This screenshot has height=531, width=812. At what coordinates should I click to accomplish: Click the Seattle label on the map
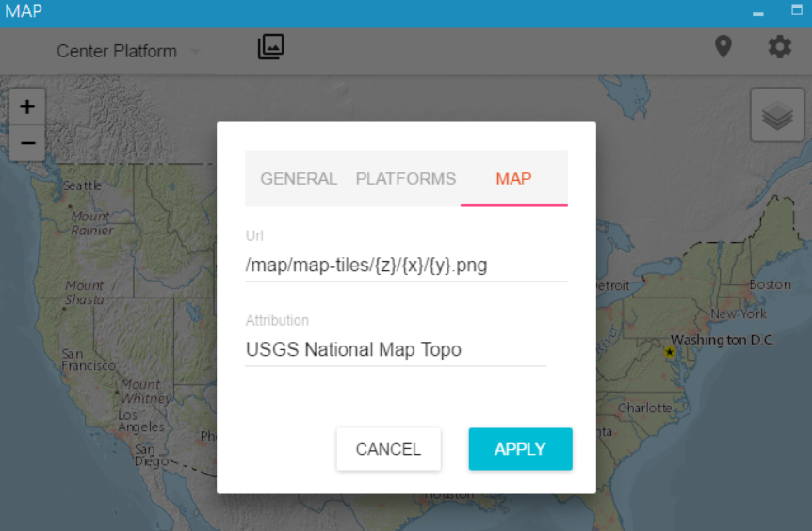tap(82, 185)
